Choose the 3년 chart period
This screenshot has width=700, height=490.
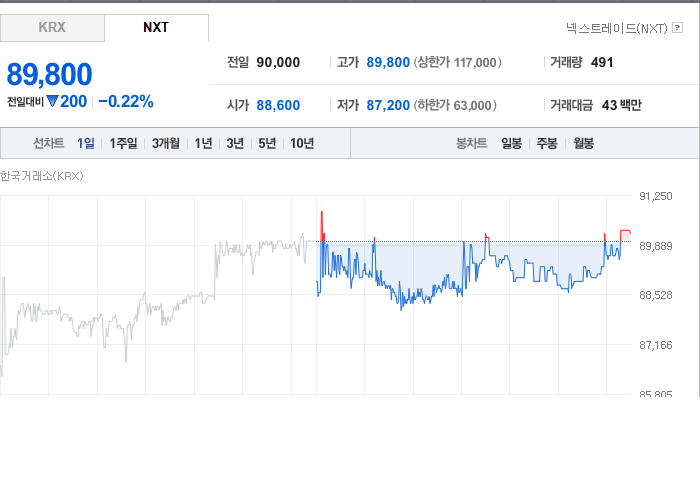(x=235, y=143)
